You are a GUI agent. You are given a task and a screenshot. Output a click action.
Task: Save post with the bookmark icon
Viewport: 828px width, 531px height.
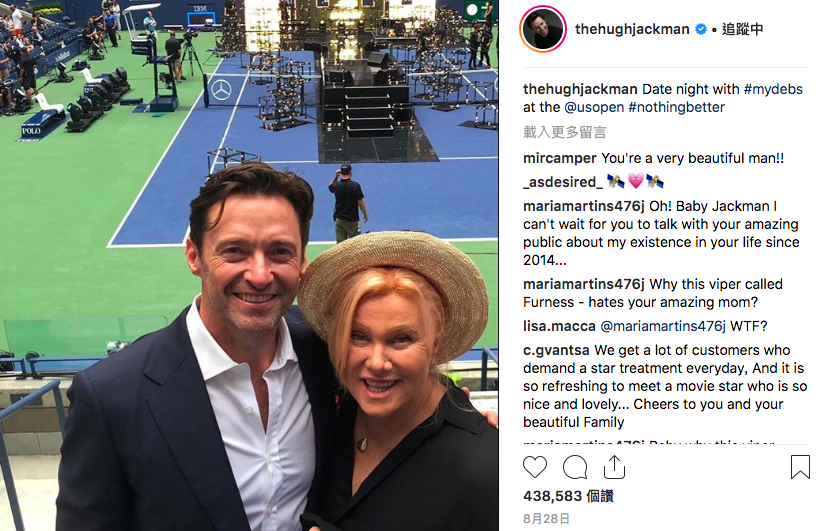click(800, 467)
